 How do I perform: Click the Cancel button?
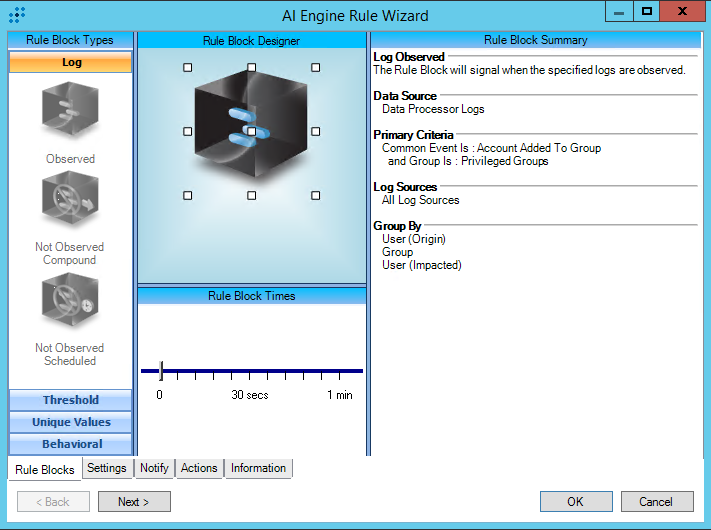(x=656, y=501)
